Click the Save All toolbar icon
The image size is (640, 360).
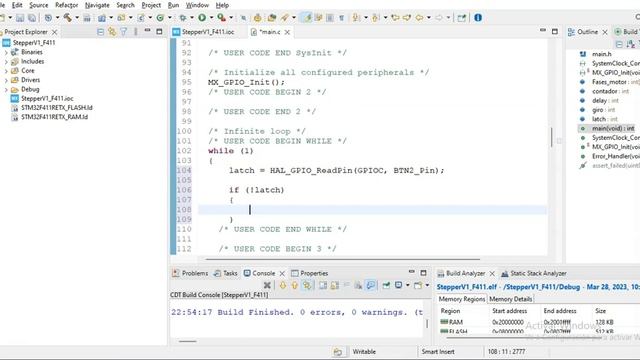32,18
